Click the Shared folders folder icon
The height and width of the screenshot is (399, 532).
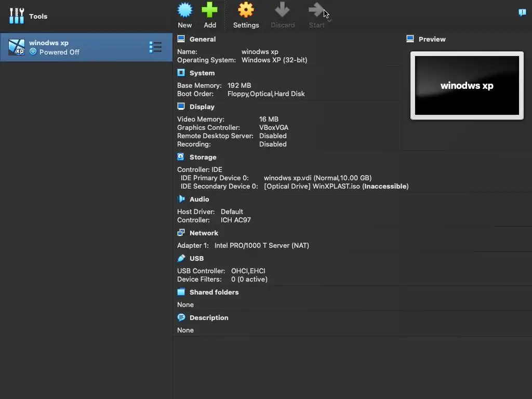pyautogui.click(x=181, y=292)
